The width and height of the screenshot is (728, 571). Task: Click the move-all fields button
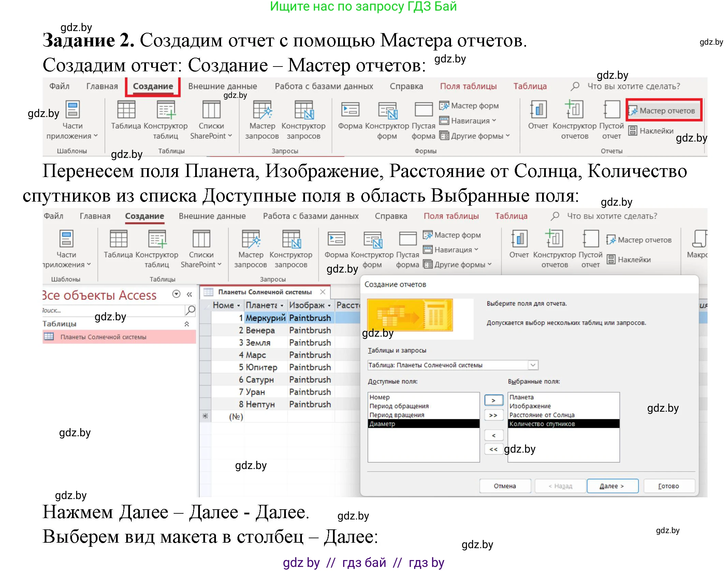[x=493, y=415]
